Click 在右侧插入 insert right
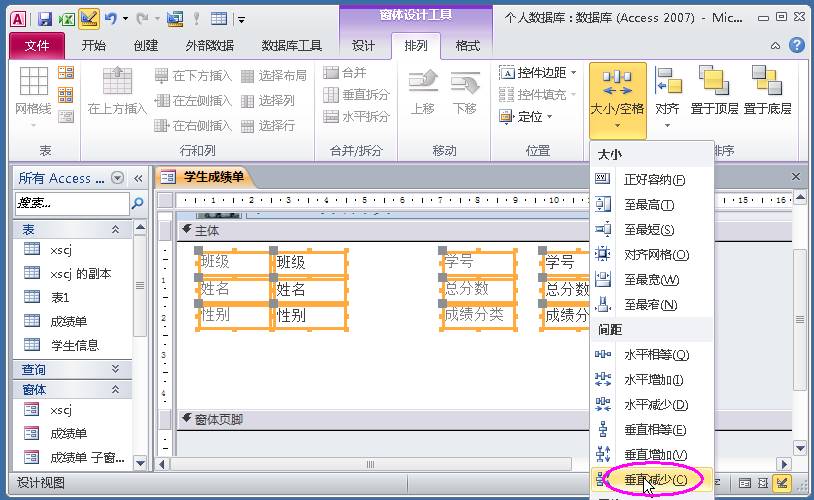814x500 pixels. [193, 125]
